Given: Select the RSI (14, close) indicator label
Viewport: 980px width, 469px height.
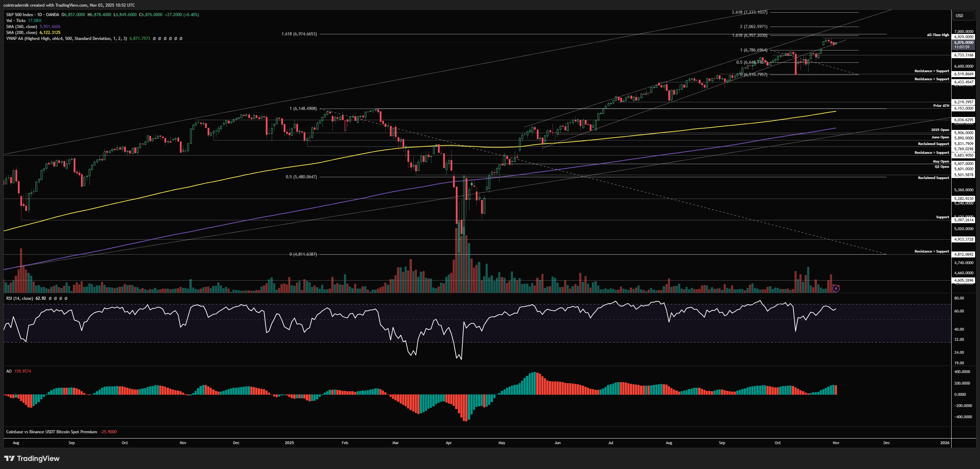Looking at the screenshot, I should [x=19, y=298].
